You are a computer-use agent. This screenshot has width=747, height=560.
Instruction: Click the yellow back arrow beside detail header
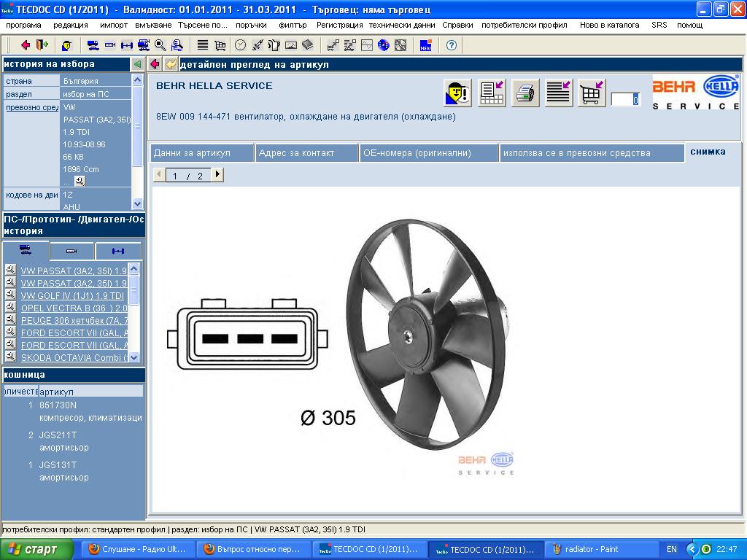[171, 64]
